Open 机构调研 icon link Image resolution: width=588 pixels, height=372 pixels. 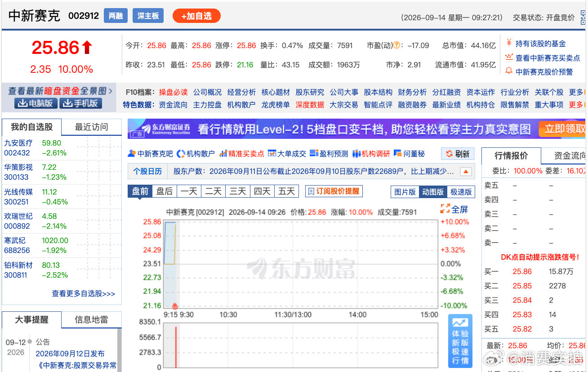371,154
